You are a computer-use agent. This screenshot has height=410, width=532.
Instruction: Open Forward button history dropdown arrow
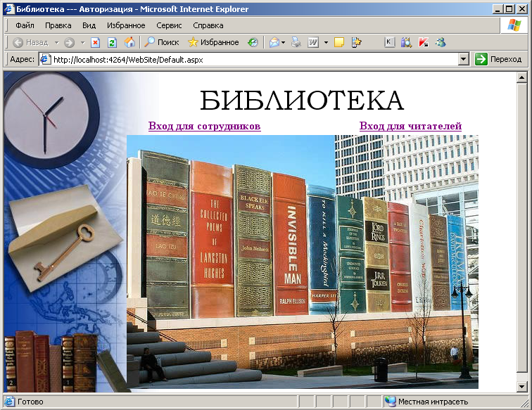pyautogui.click(x=82, y=43)
